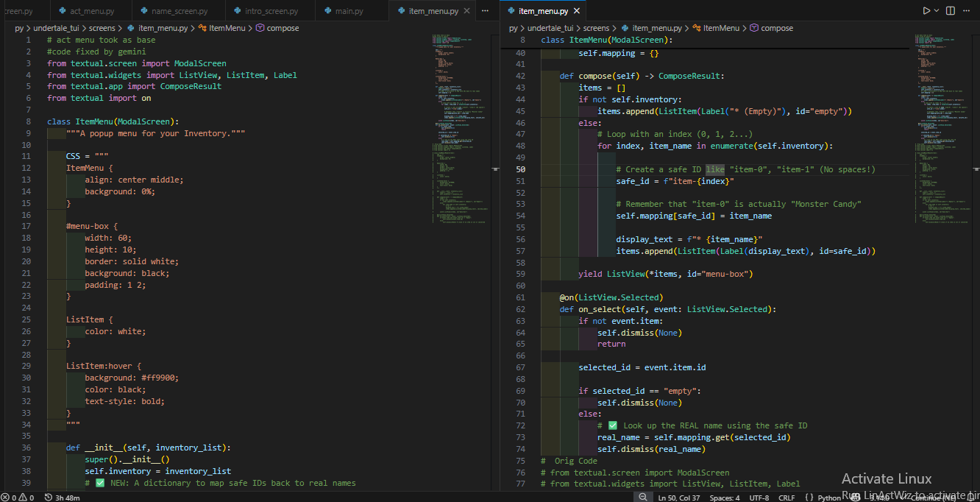Viewport: 980px width, 502px height.
Task: Close the item_menu.py tab in left editor
Action: tap(467, 11)
